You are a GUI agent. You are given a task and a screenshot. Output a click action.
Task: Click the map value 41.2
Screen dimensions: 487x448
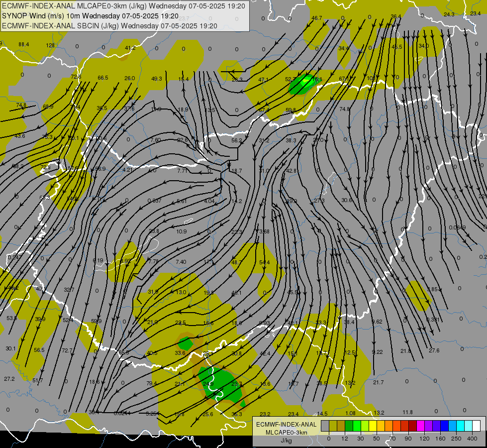point(130,48)
